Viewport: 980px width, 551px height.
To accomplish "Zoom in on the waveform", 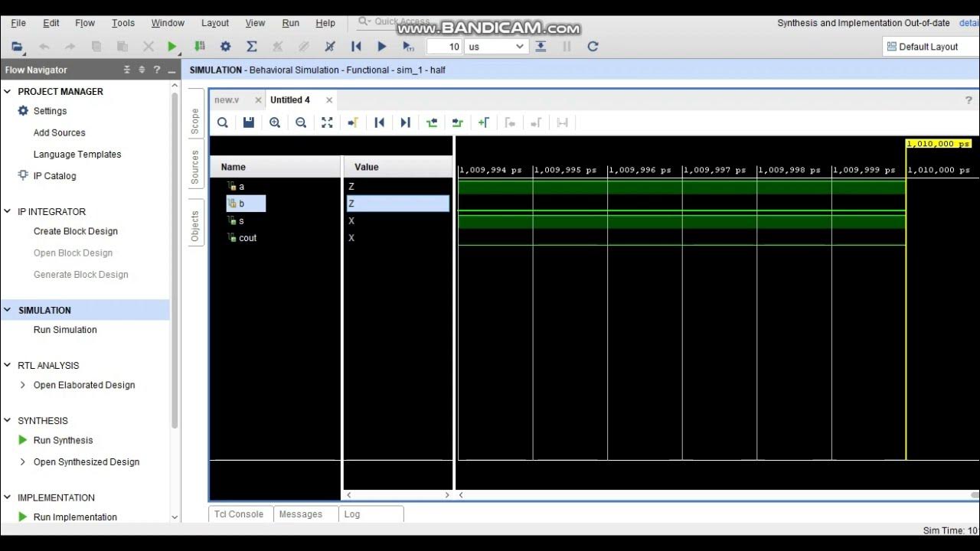I will (x=275, y=122).
